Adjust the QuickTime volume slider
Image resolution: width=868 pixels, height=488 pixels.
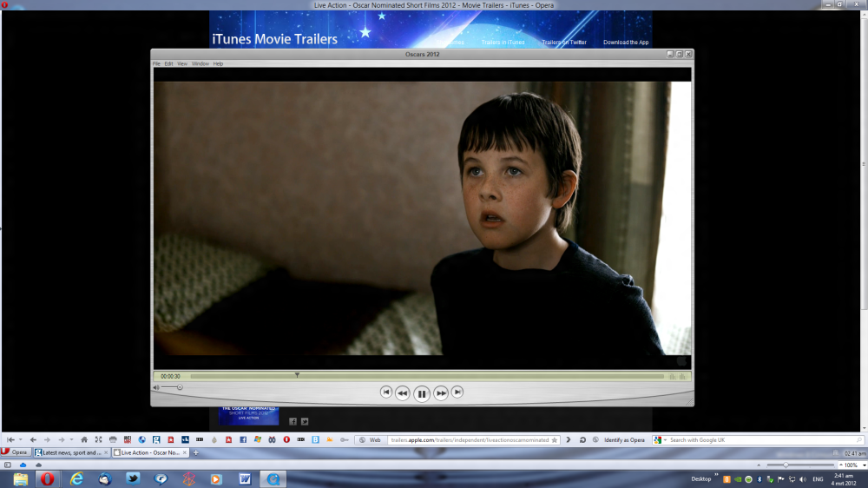[x=180, y=387]
